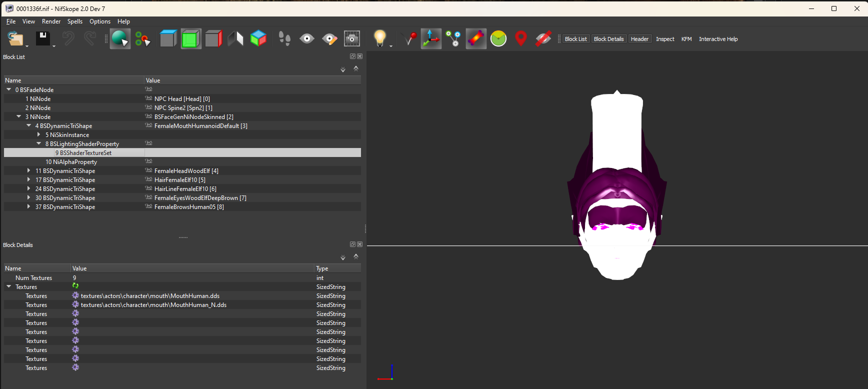Click the Save floppy disk icon
This screenshot has height=389, width=868.
[42, 39]
